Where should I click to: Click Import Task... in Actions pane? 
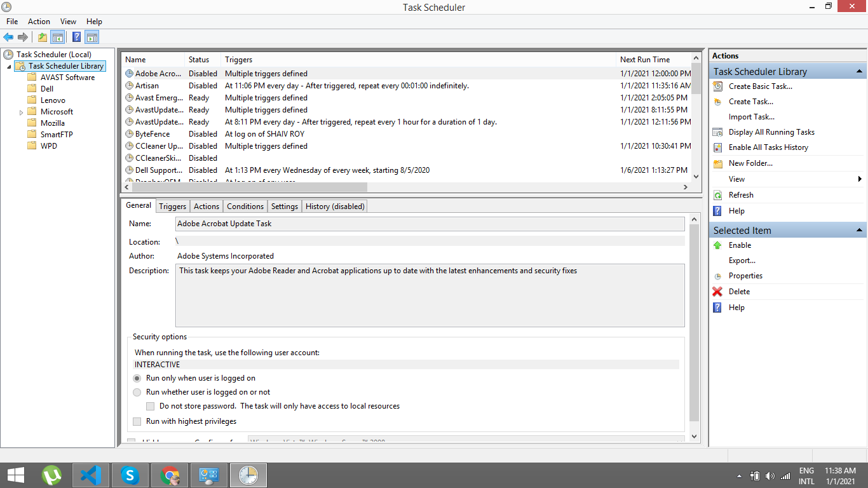tap(752, 117)
